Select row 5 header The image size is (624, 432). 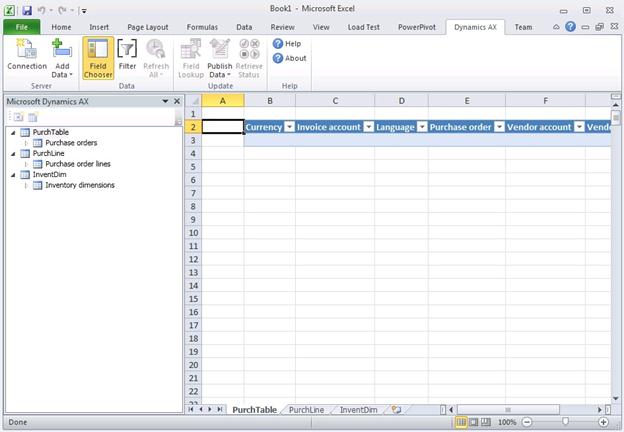(x=193, y=167)
